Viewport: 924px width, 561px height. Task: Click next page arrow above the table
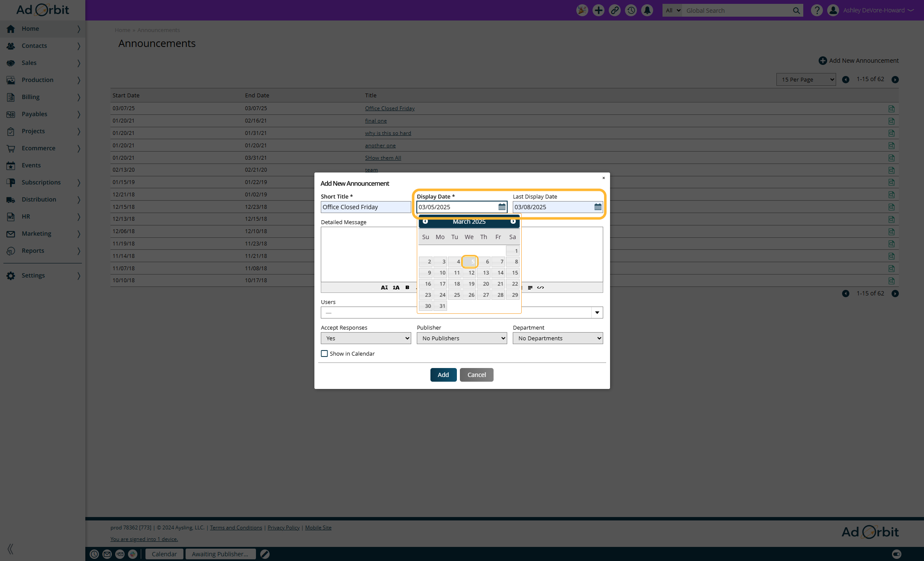tap(895, 80)
